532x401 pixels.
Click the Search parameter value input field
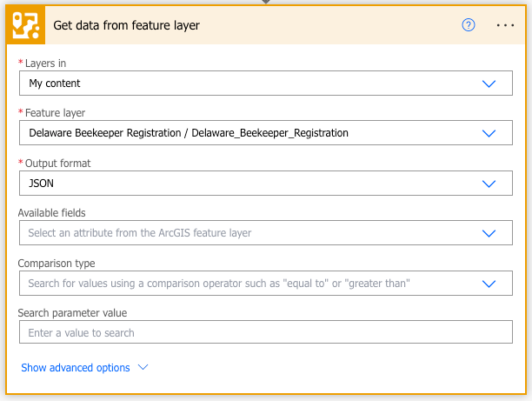(x=265, y=333)
